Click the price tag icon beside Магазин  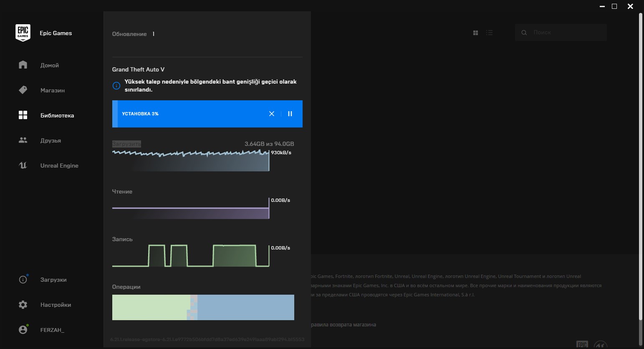tap(23, 90)
